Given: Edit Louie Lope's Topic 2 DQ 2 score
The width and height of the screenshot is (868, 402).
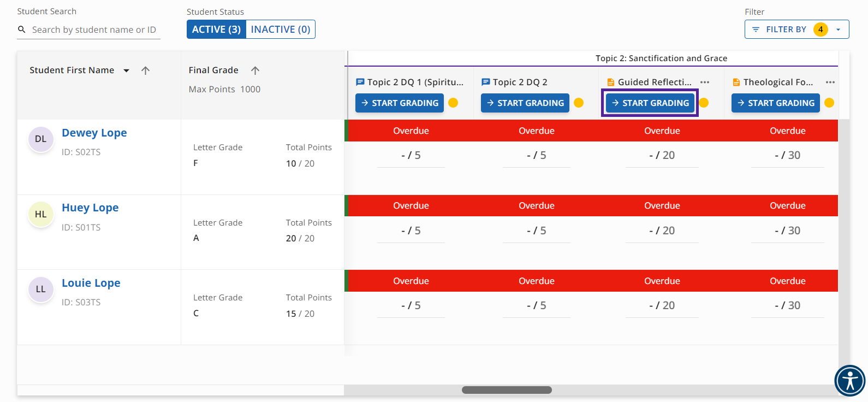Looking at the screenshot, I should coord(537,306).
